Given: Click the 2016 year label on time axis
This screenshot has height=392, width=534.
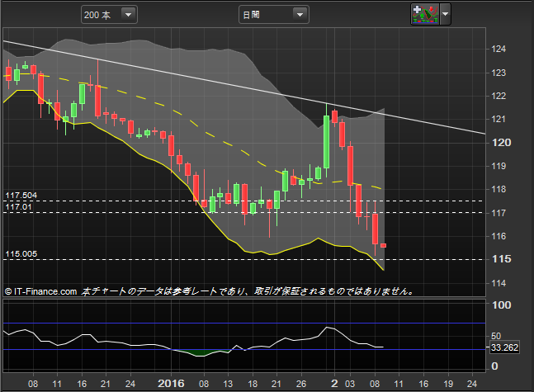Looking at the screenshot, I should (x=171, y=384).
